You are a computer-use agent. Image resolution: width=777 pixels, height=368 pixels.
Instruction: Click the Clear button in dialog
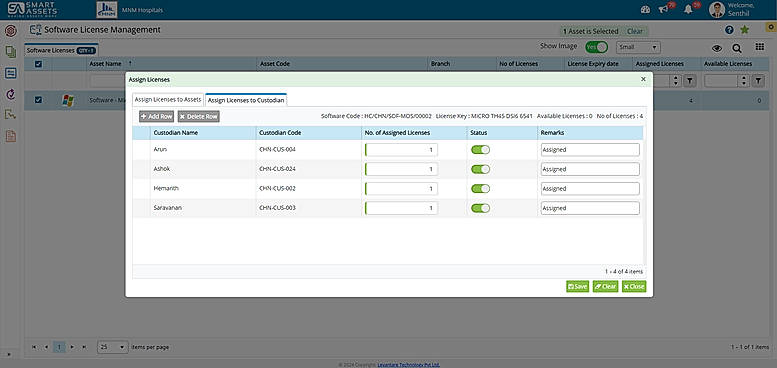605,286
